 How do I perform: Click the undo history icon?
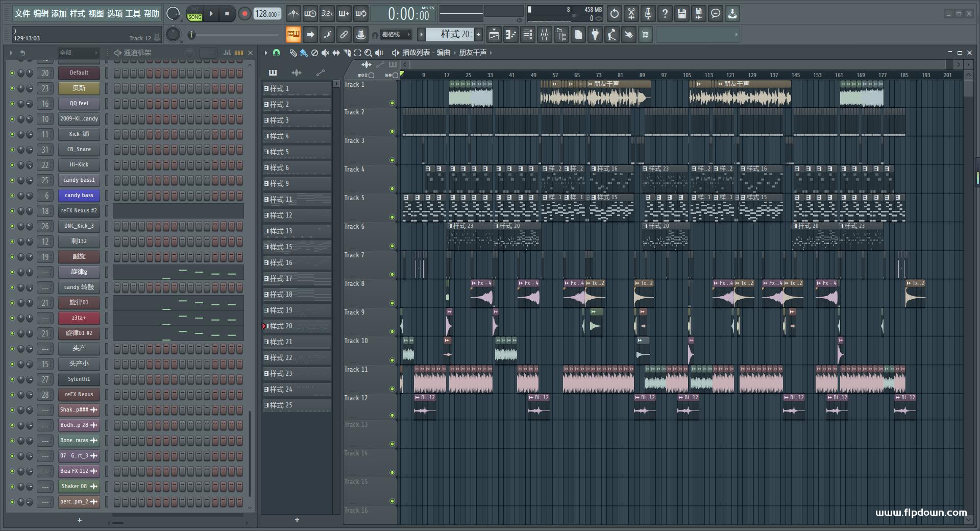(x=615, y=14)
